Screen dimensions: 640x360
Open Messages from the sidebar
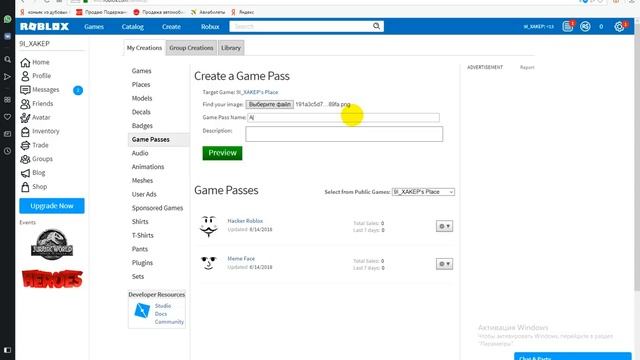[x=45, y=90]
